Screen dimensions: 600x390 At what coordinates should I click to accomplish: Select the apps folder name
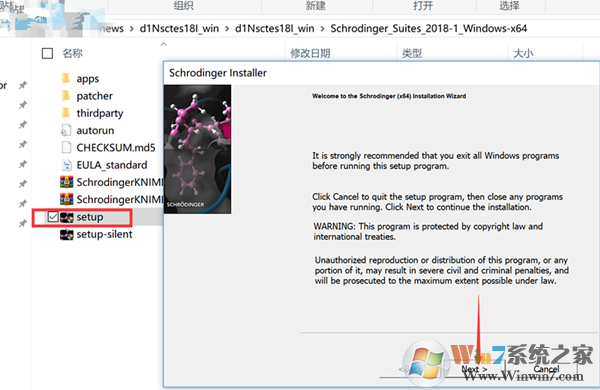[x=88, y=79]
